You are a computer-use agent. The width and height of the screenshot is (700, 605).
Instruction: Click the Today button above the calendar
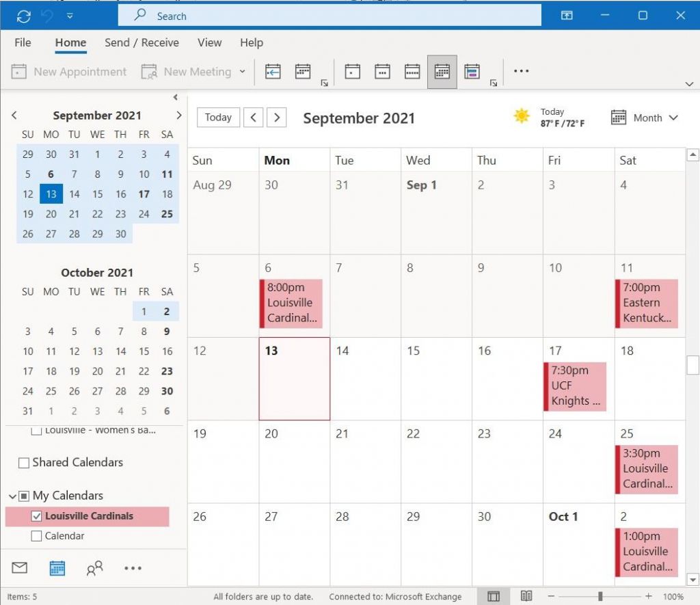tap(218, 118)
